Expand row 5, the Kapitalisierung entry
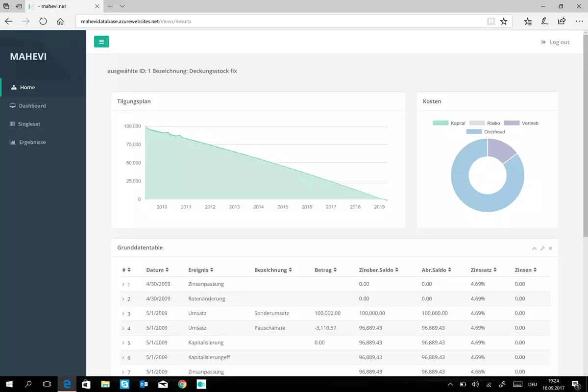The image size is (588, 392). click(x=123, y=343)
